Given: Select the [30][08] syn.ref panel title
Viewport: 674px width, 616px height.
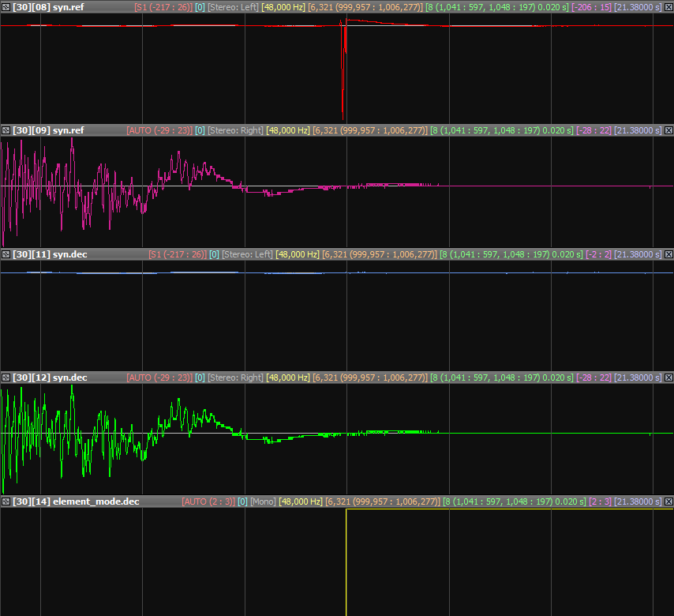Looking at the screenshot, I should click(x=48, y=7).
